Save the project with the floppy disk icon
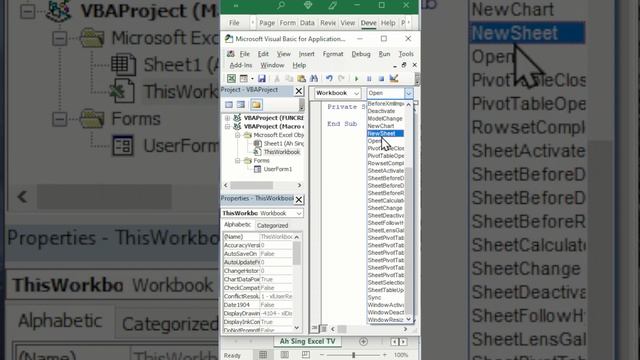This screenshot has height=360, width=640. tap(262, 78)
